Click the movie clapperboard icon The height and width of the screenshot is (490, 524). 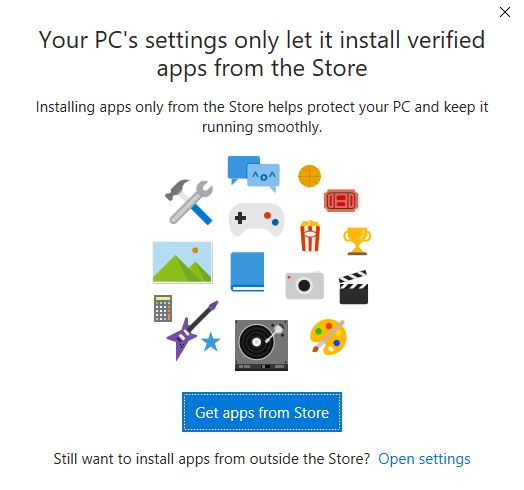[x=354, y=287]
